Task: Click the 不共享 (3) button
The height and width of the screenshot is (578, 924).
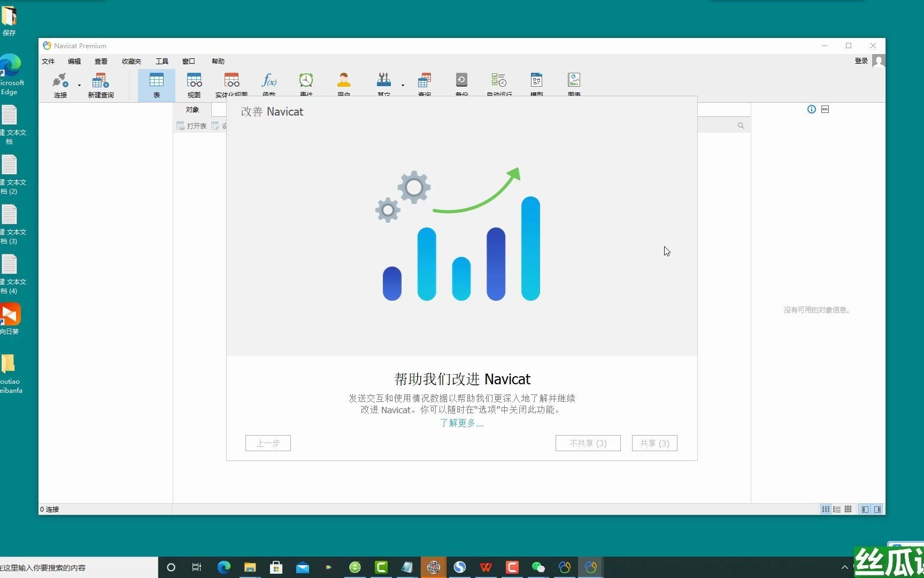Action: [x=588, y=443]
